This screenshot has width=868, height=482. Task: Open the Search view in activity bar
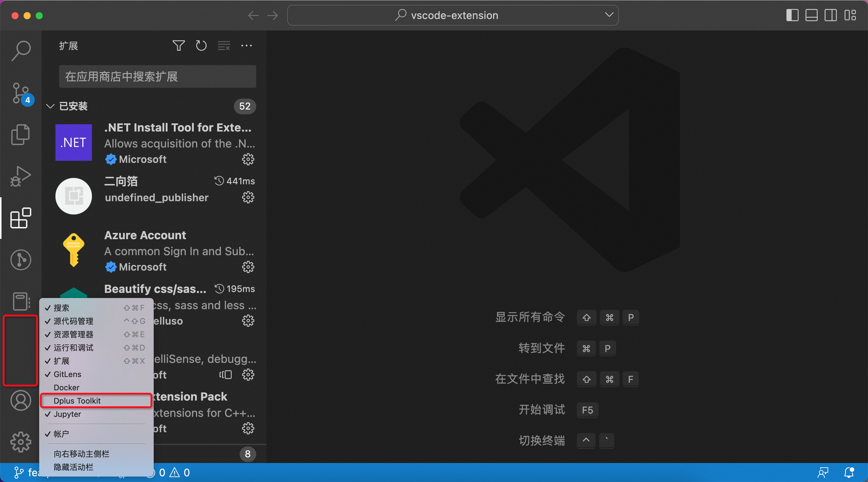(21, 51)
